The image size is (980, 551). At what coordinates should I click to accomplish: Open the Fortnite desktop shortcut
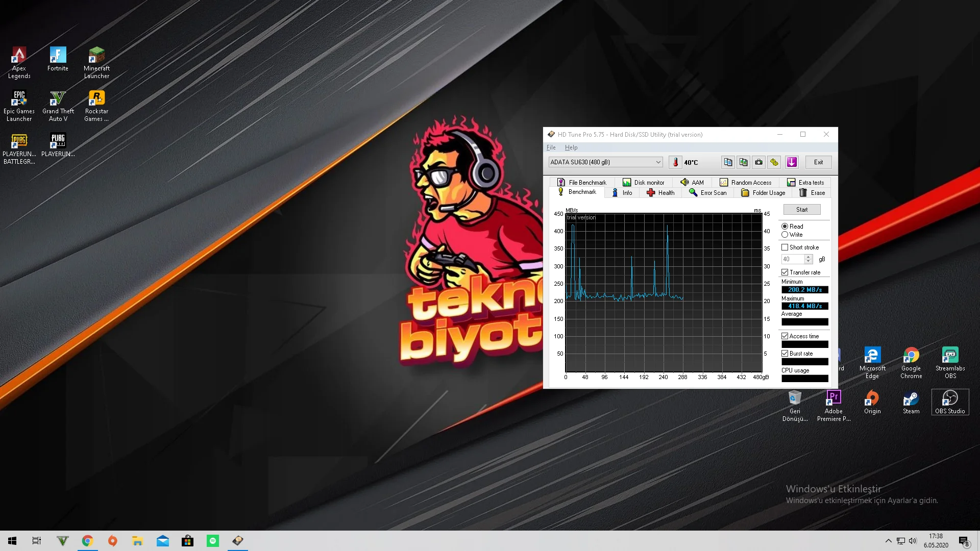pyautogui.click(x=58, y=59)
